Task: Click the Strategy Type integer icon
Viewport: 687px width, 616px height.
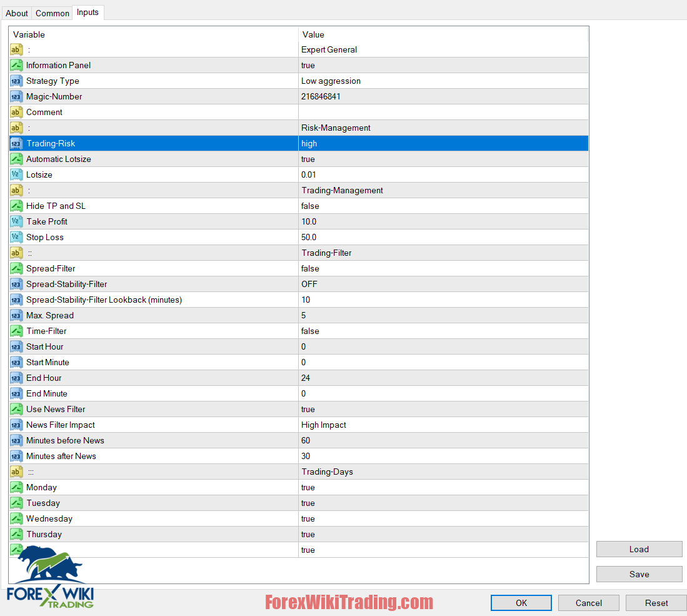Action: [16, 81]
